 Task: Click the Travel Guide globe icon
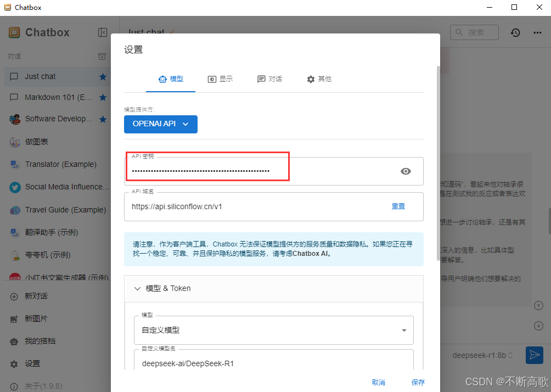click(x=15, y=210)
